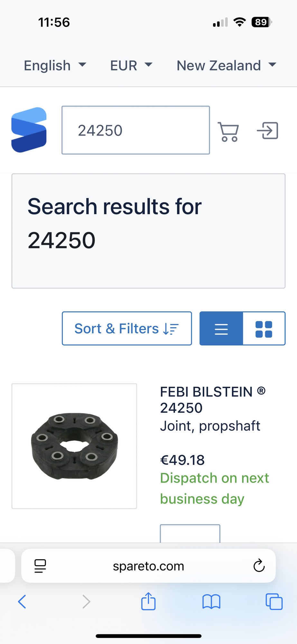Tap the sign-in arrow icon
The image size is (297, 644).
267,130
